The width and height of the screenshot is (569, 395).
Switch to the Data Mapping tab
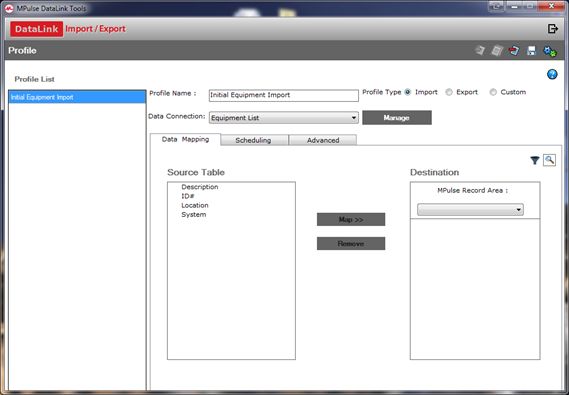tap(185, 140)
